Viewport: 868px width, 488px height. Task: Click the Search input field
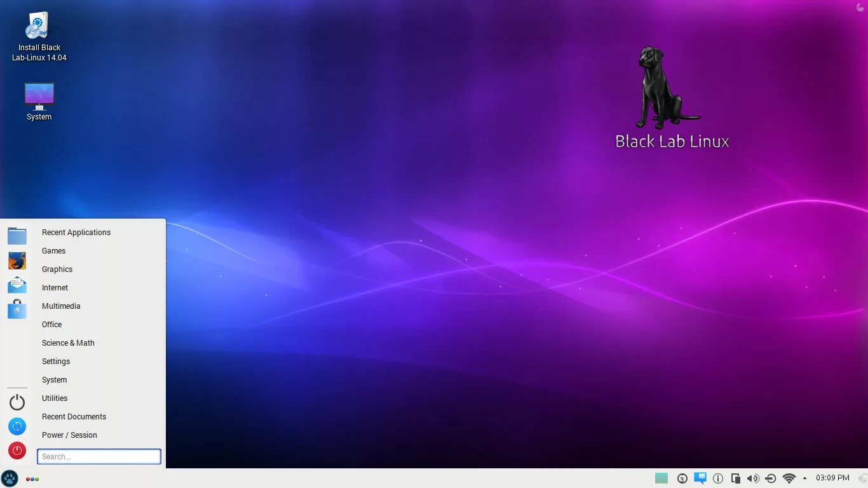tap(99, 456)
